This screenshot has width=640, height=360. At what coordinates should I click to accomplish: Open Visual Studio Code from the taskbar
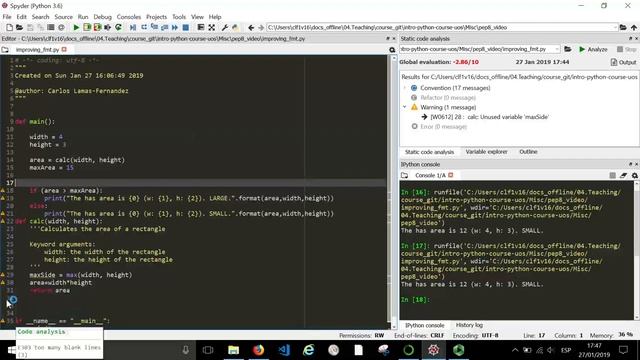tap(284, 350)
